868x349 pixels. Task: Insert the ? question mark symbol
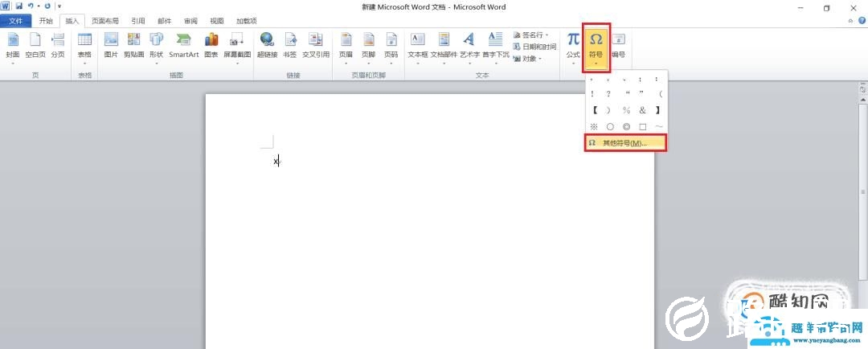coord(609,93)
